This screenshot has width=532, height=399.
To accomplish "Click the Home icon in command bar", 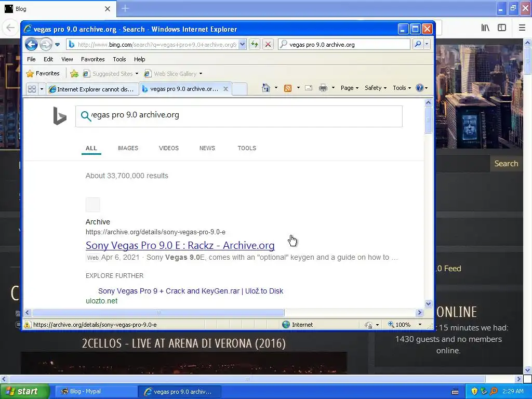I will point(265,88).
